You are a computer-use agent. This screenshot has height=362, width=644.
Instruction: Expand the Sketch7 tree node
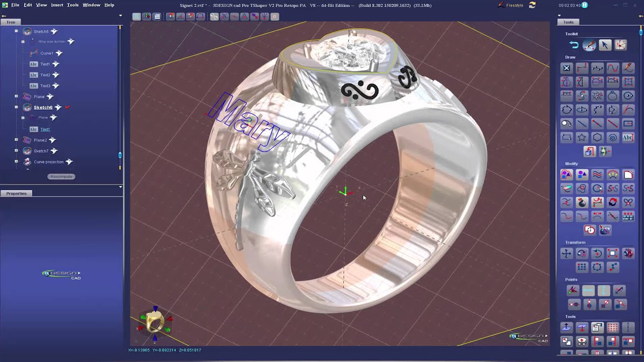[16, 150]
